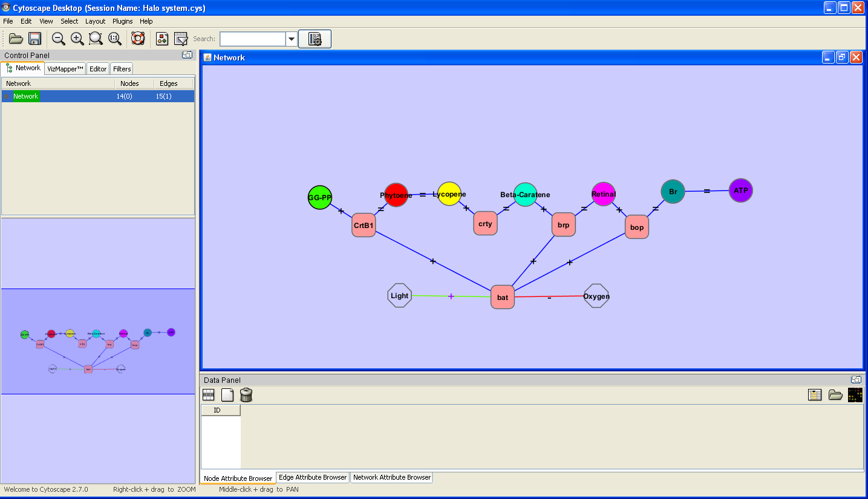Open the VizMapper toolbar icon
The width and height of the screenshot is (868, 499).
(162, 39)
